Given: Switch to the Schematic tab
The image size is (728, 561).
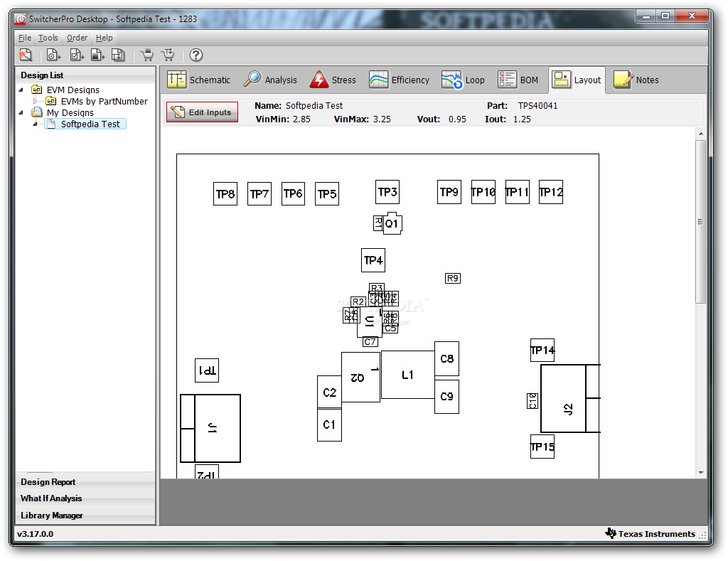Looking at the screenshot, I should (x=199, y=80).
